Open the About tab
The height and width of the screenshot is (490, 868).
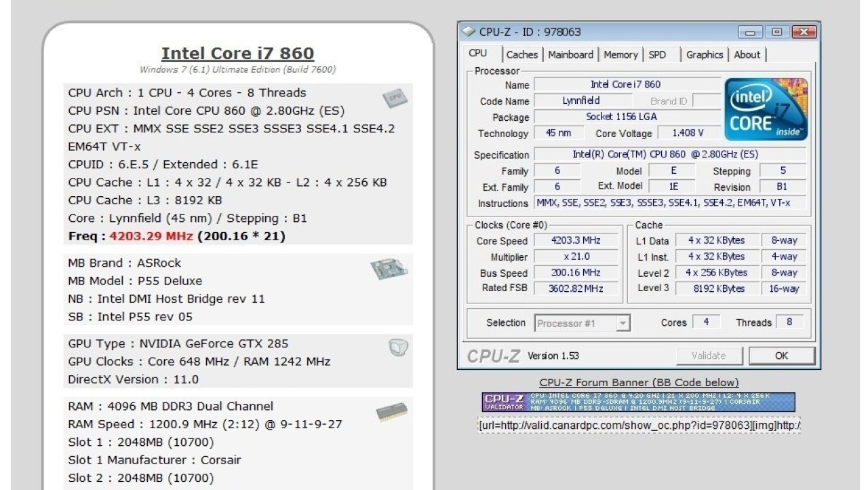click(747, 55)
